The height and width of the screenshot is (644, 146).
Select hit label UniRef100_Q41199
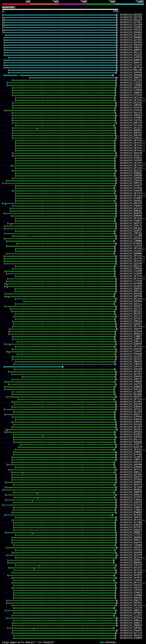click(131, 20)
